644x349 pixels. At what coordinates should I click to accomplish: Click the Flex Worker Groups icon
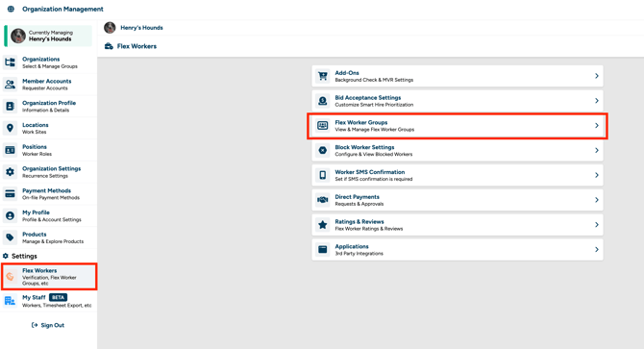pos(323,126)
